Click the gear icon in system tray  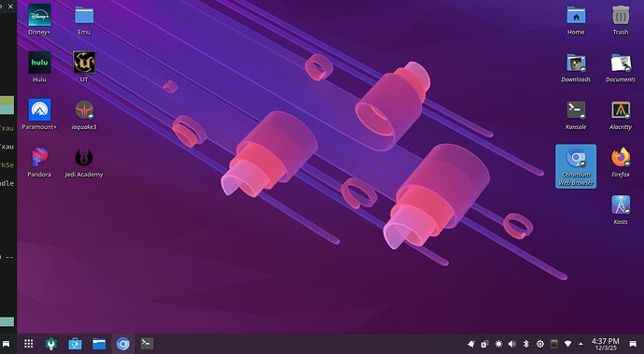[x=540, y=344]
